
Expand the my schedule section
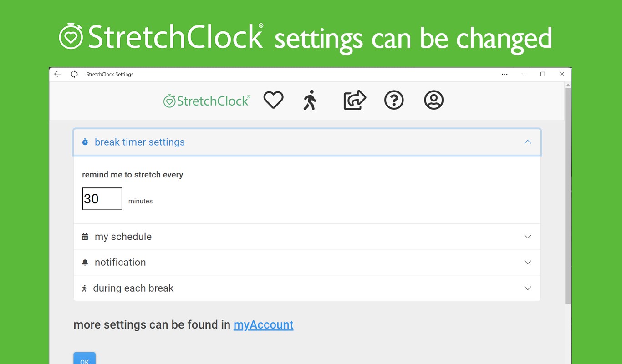tap(528, 237)
